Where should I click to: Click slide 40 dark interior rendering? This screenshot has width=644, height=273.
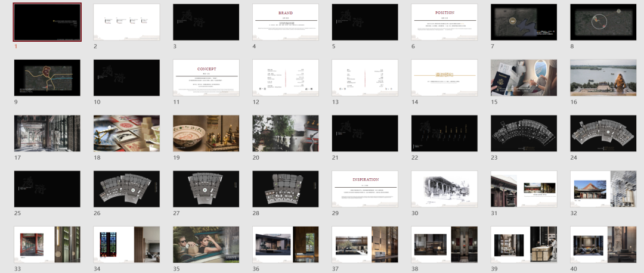click(x=603, y=244)
